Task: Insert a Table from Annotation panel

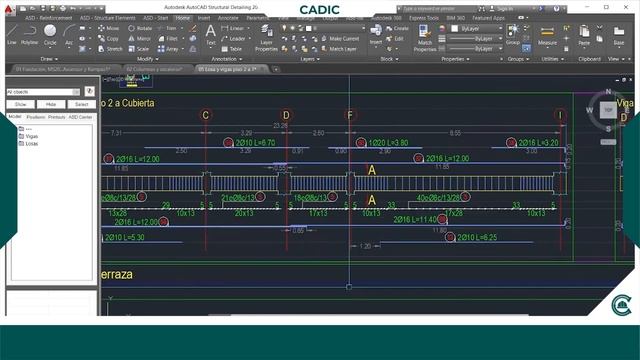Action: coord(231,49)
